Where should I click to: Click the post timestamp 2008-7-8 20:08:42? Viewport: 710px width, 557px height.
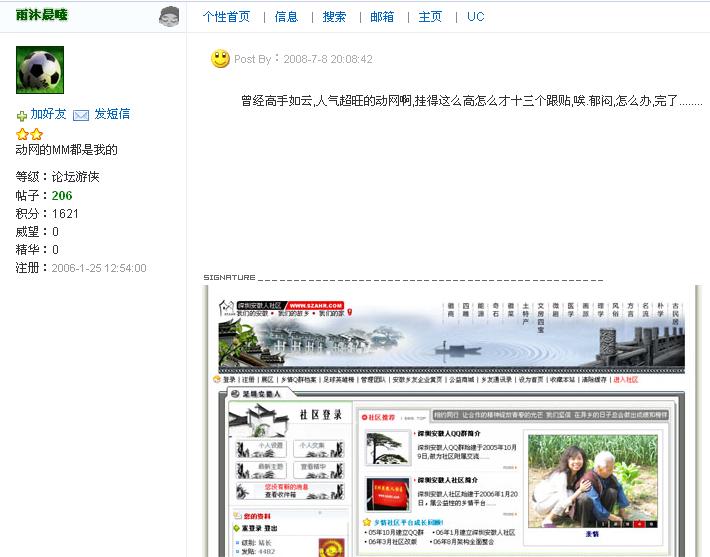click(x=328, y=59)
